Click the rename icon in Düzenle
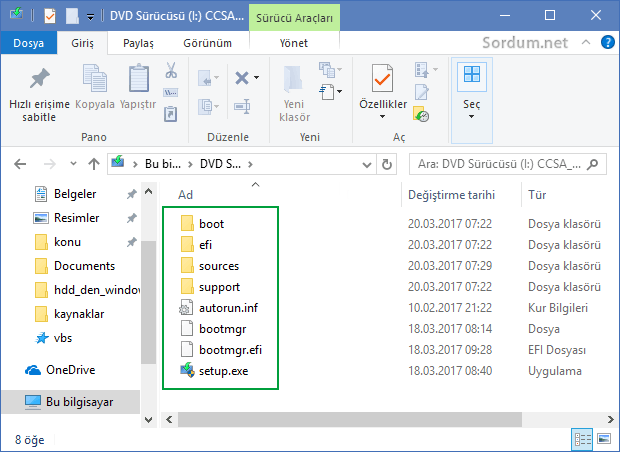The width and height of the screenshot is (620, 452). click(242, 106)
